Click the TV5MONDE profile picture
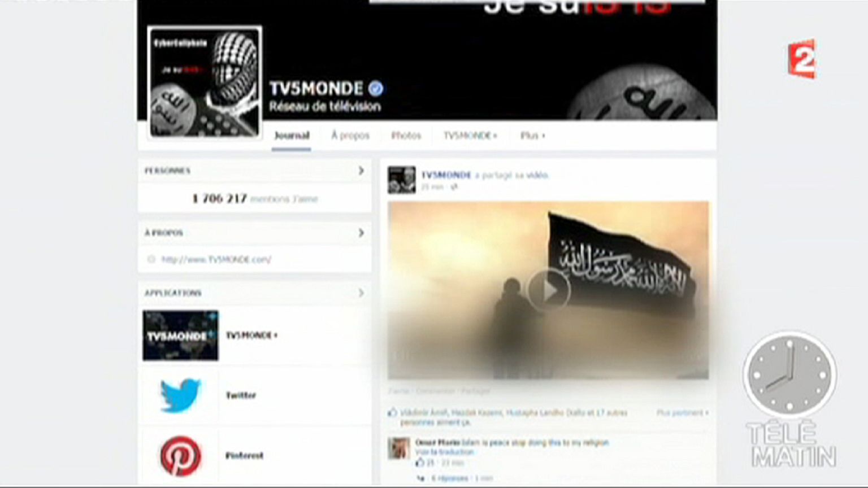Image resolution: width=868 pixels, height=488 pixels. (205, 82)
